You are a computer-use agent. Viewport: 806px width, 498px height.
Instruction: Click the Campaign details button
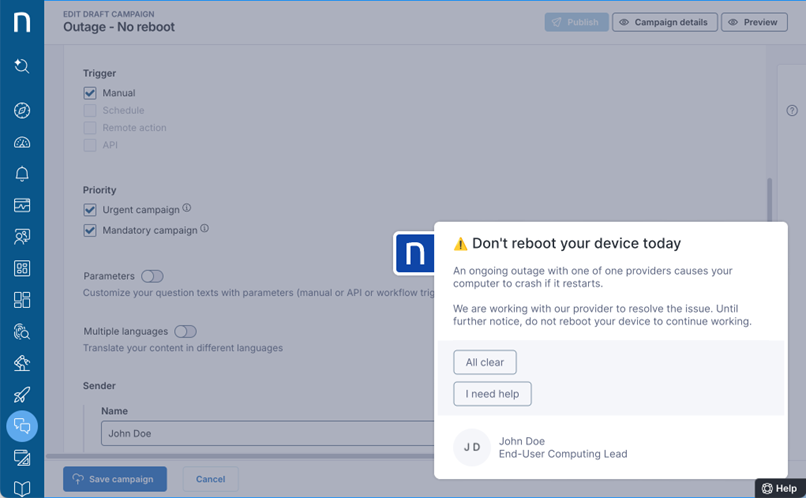[665, 22]
